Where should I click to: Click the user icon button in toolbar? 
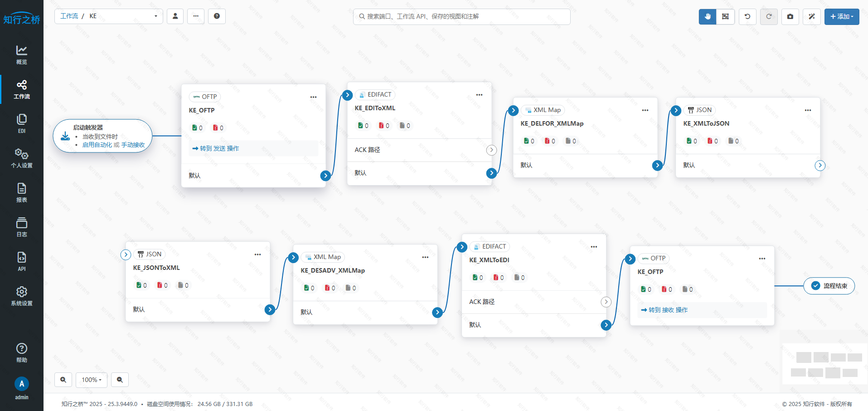(x=175, y=16)
